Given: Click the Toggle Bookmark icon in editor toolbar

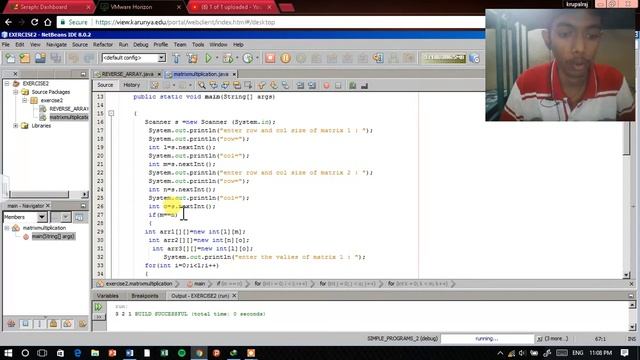Looking at the screenshot, I should [x=285, y=85].
